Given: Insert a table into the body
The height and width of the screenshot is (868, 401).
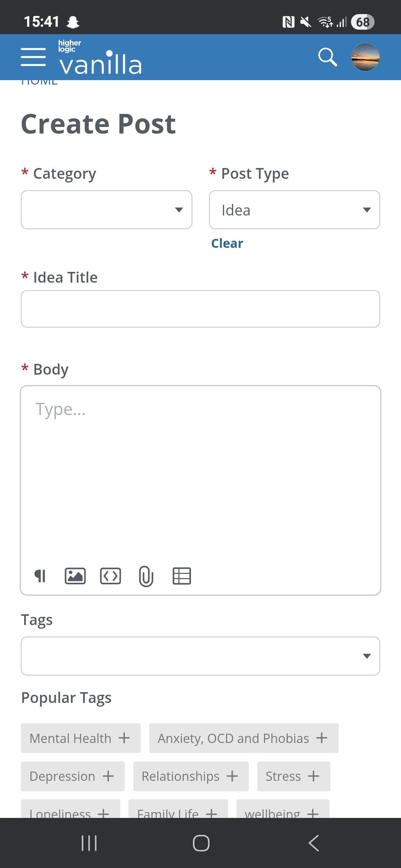Looking at the screenshot, I should point(182,576).
